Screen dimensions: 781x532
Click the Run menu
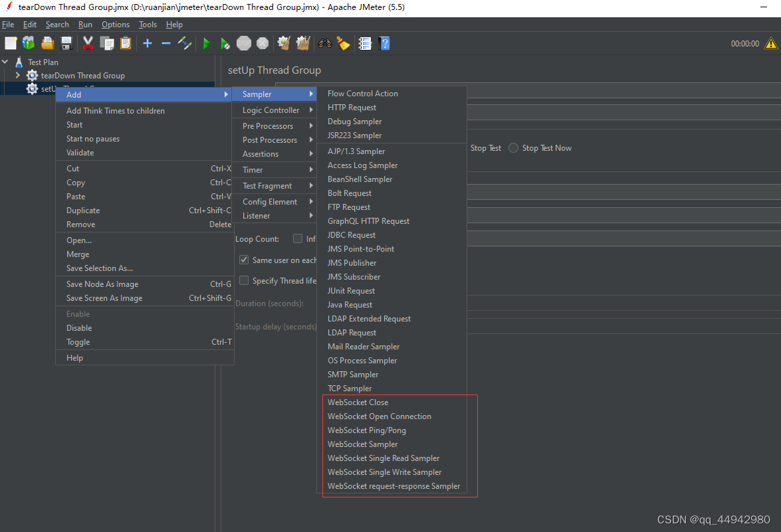(85, 25)
